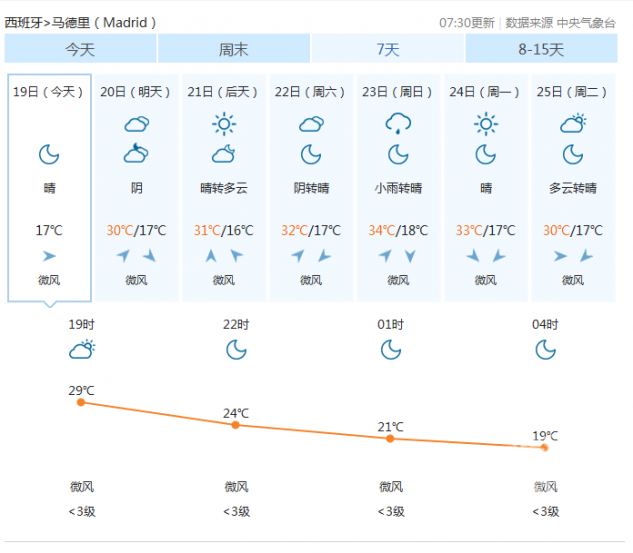Click the 马德里（Madrid）location title
The width and height of the screenshot is (633, 553).
[104, 23]
